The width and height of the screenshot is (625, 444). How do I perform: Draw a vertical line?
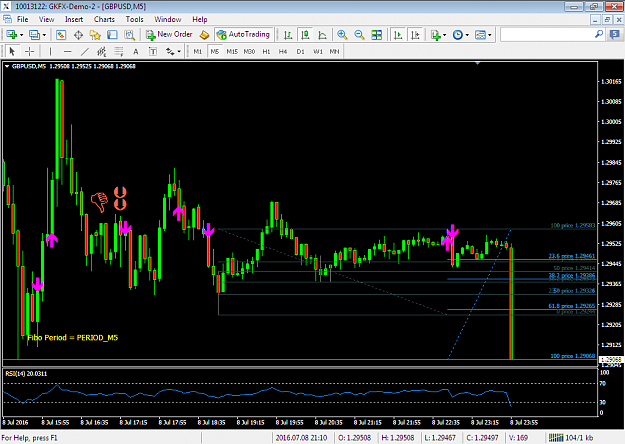tap(50, 51)
